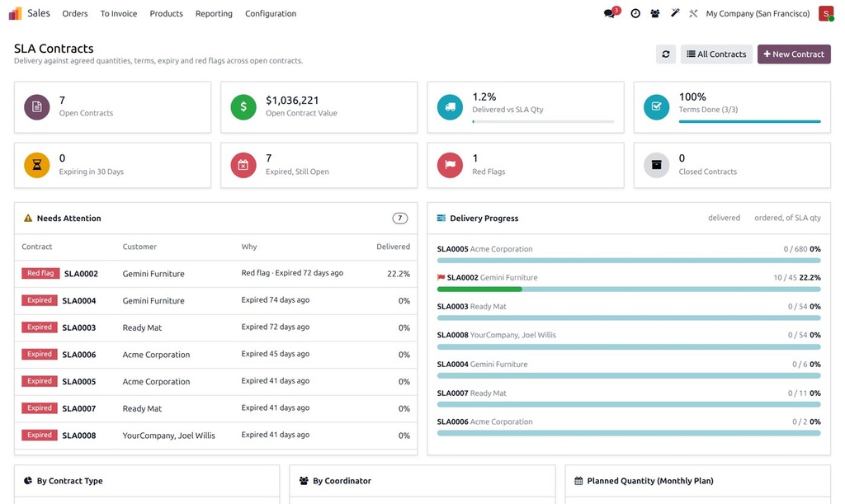Click the Open Contracts document icon
This screenshot has width=845, height=504.
pyautogui.click(x=36, y=106)
